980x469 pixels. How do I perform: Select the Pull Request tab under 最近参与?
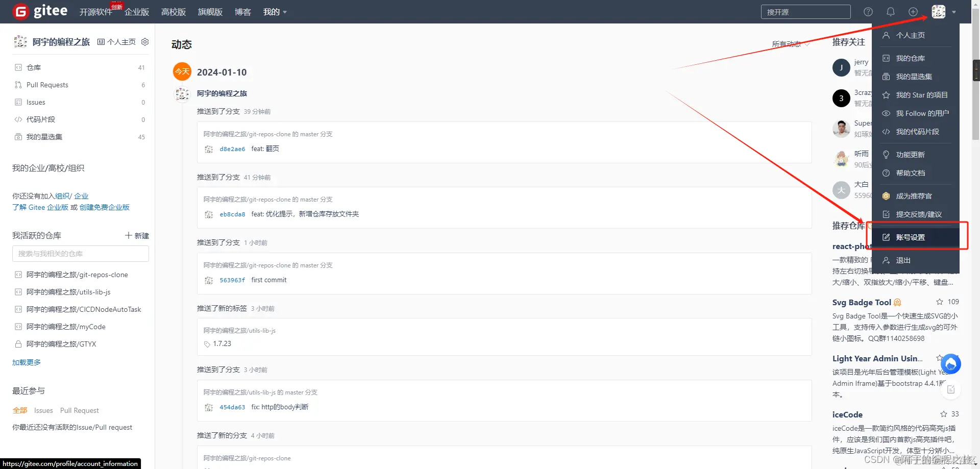click(80, 410)
